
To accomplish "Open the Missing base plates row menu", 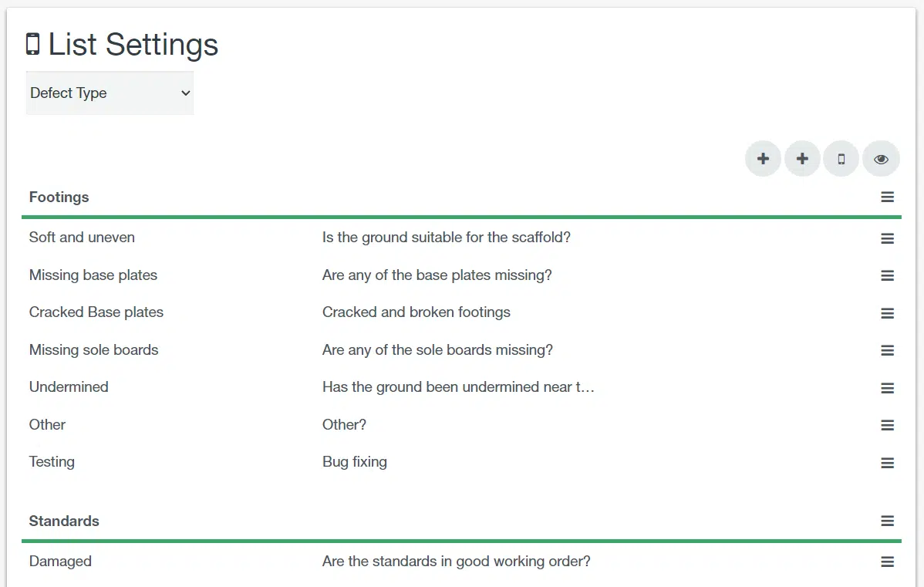I will [887, 275].
